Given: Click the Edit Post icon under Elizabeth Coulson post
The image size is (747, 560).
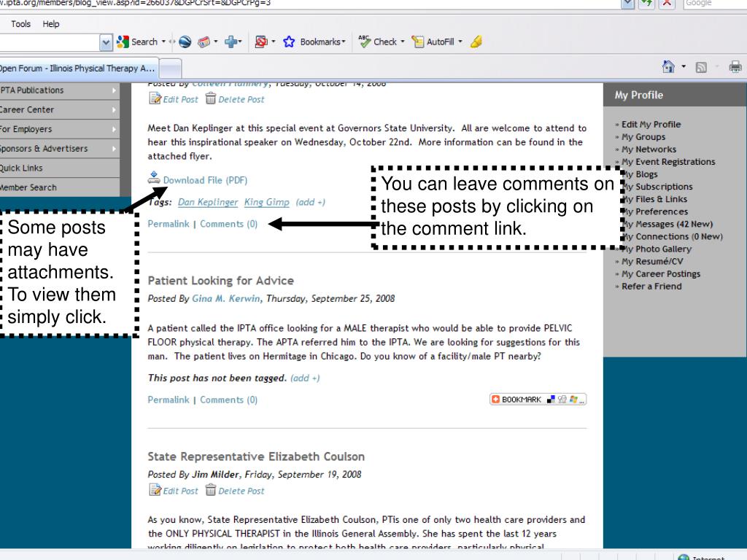Looking at the screenshot, I should (x=155, y=489).
